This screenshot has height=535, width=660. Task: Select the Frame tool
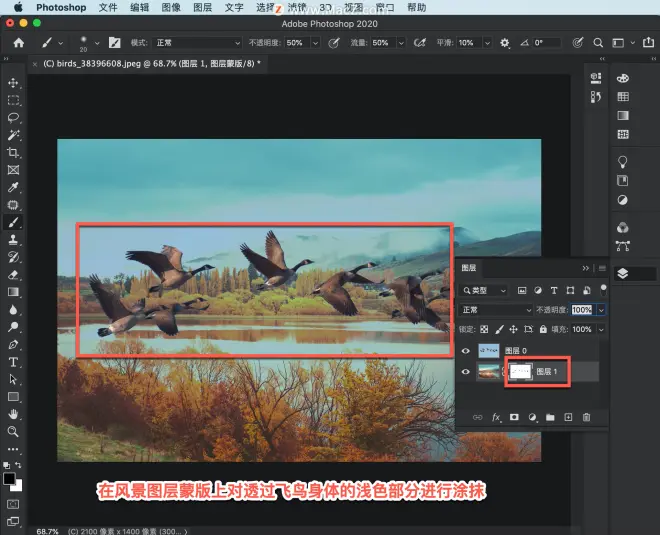point(13,170)
